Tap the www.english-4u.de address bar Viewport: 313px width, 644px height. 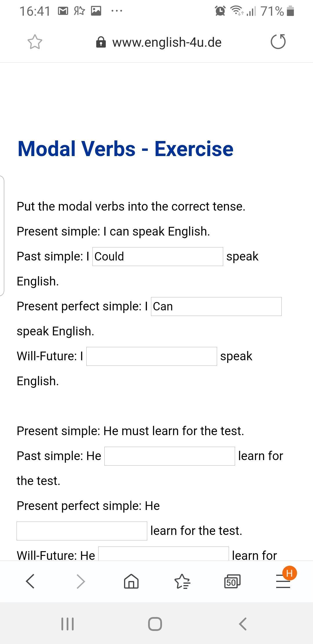click(167, 42)
